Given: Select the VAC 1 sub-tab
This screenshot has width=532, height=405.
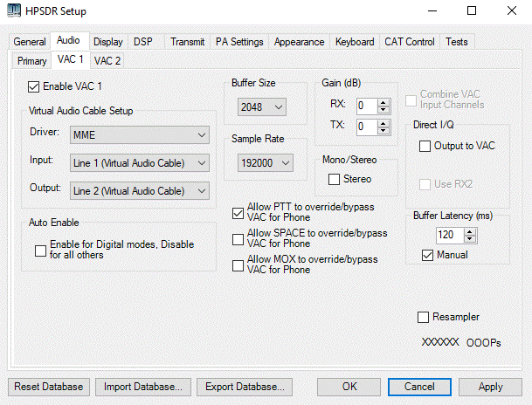Looking at the screenshot, I should [x=70, y=59].
